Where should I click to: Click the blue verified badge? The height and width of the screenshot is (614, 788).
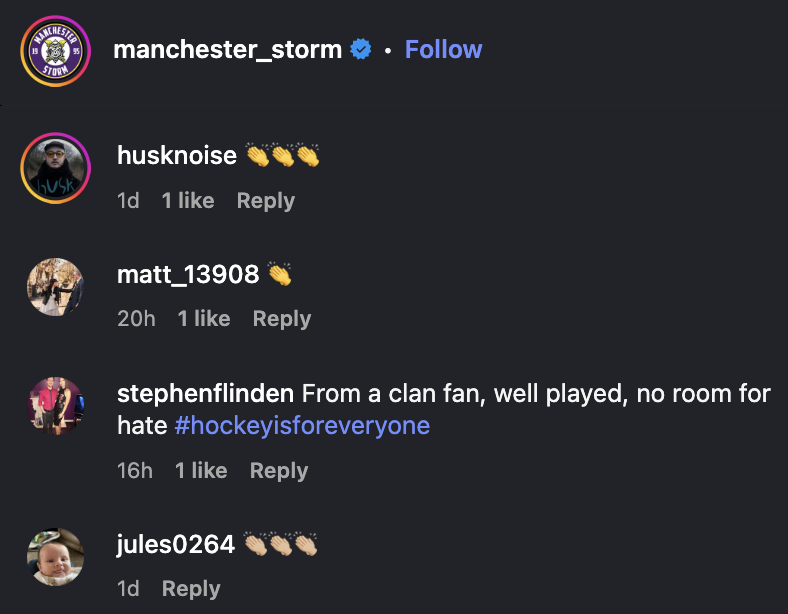pos(360,50)
